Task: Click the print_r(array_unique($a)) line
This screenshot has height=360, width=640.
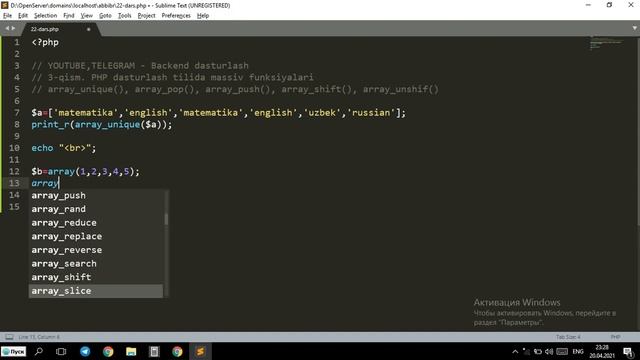Action: (102, 124)
